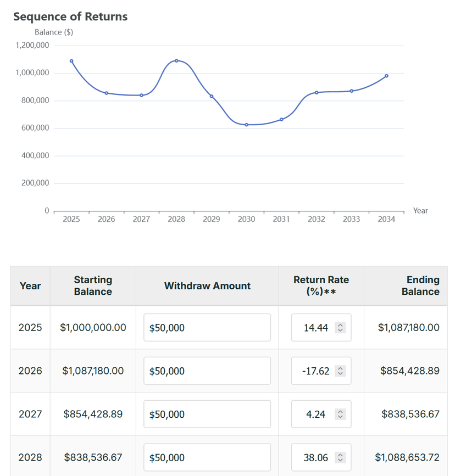Select the 2034 data point on chart
Viewport: 455px width, 476px height.
tap(386, 76)
